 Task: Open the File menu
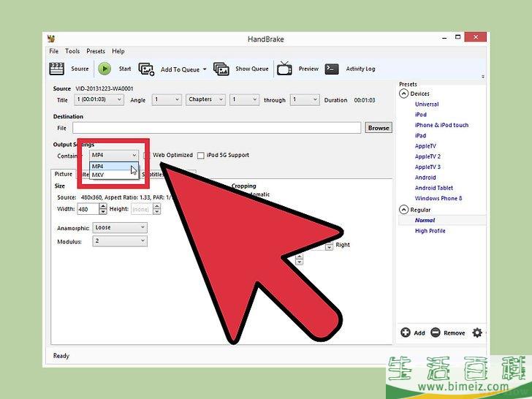click(x=54, y=51)
